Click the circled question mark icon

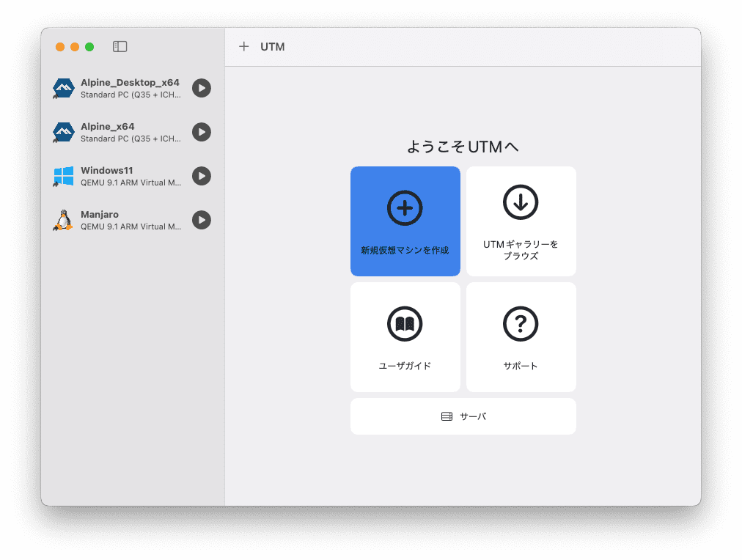[521, 324]
